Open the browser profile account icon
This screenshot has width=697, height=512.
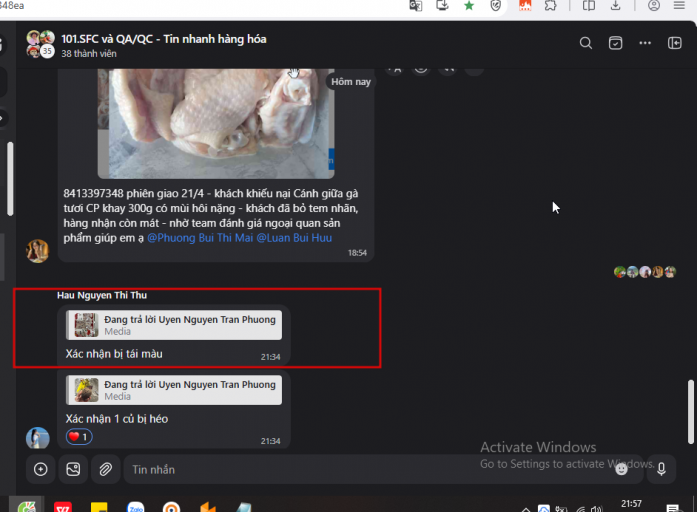click(653, 6)
